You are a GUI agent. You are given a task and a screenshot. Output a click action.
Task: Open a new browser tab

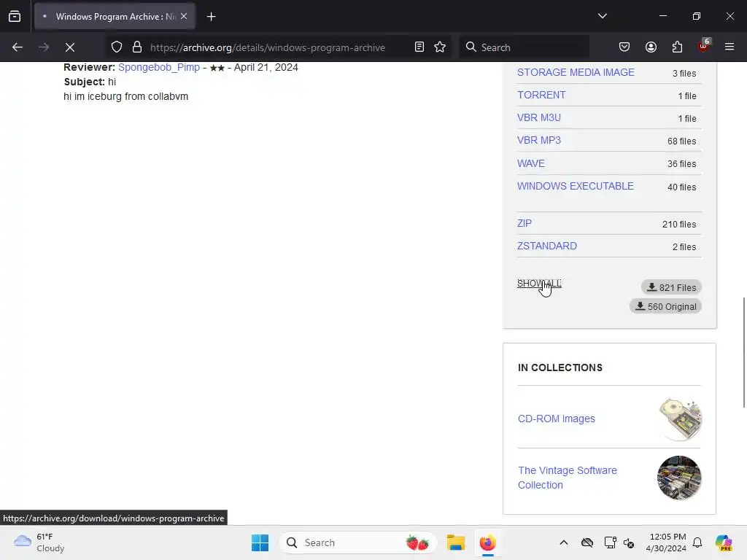pyautogui.click(x=211, y=17)
